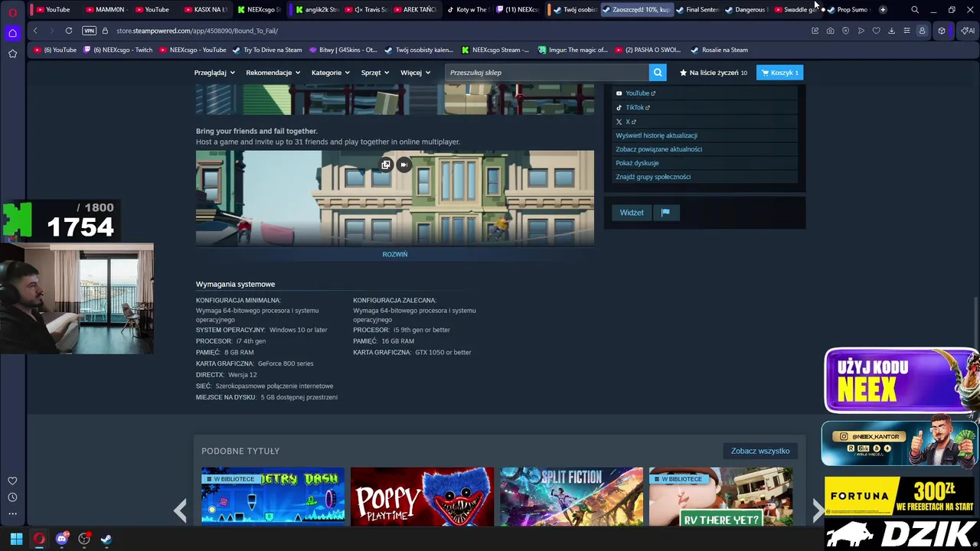The height and width of the screenshot is (551, 980).
Task: Open the ad blocker shield icon
Action: (845, 31)
